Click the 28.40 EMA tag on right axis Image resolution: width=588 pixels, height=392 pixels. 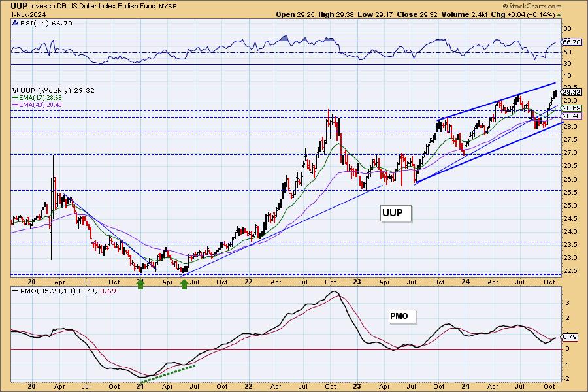(x=572, y=116)
